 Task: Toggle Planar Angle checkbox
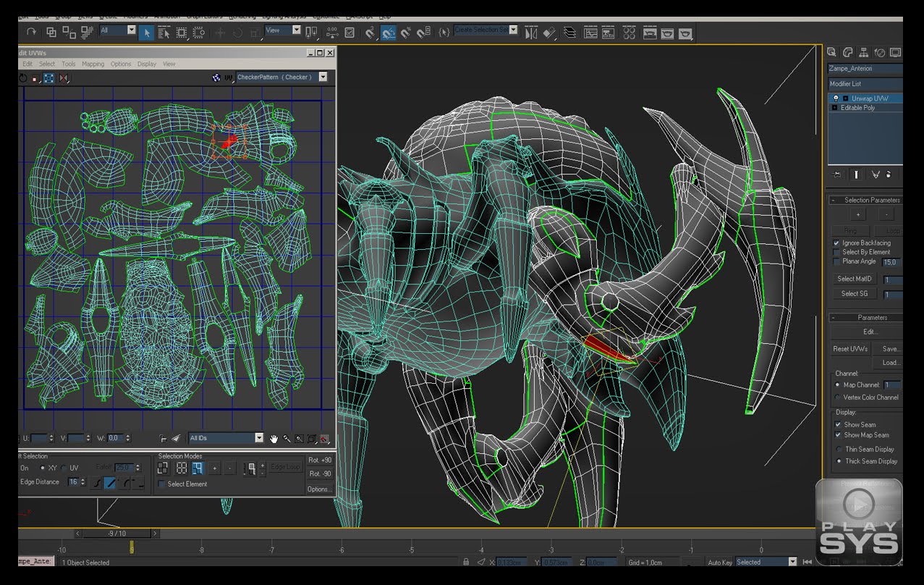click(x=837, y=261)
